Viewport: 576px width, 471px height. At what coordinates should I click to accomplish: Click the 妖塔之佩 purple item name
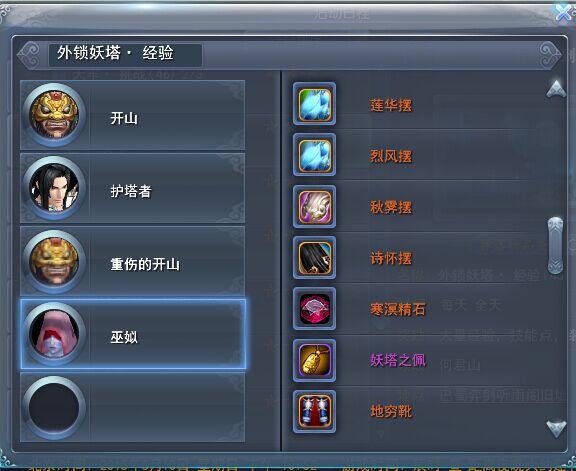(x=398, y=360)
